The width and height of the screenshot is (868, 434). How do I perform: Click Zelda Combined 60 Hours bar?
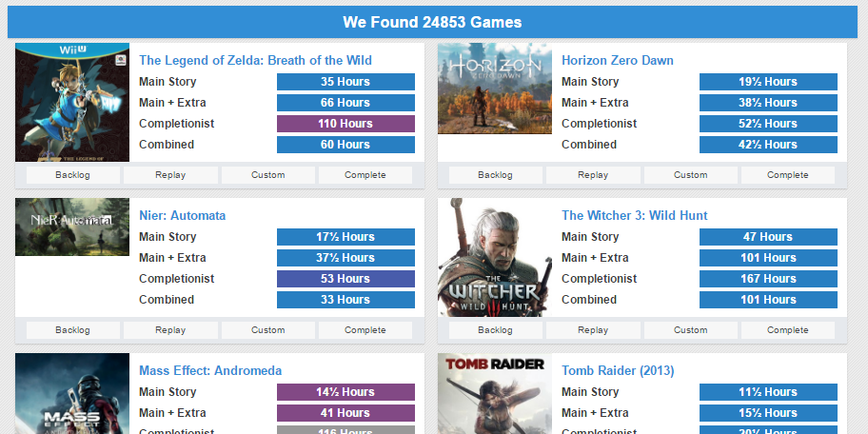point(345,145)
